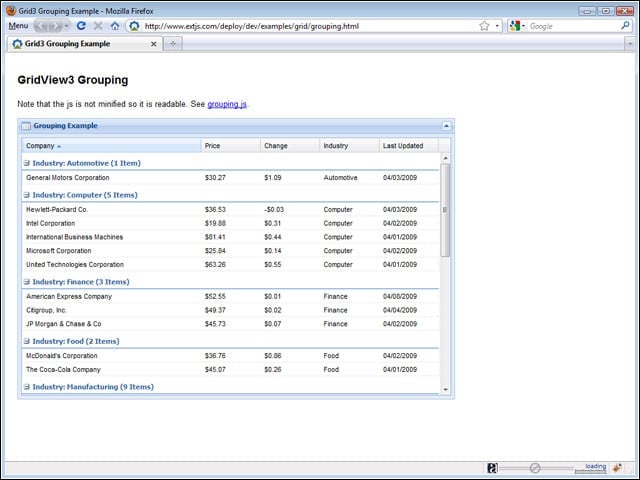Viewport: 640px width, 480px height.
Task: Click the grid scroll up arrow
Action: (445, 158)
